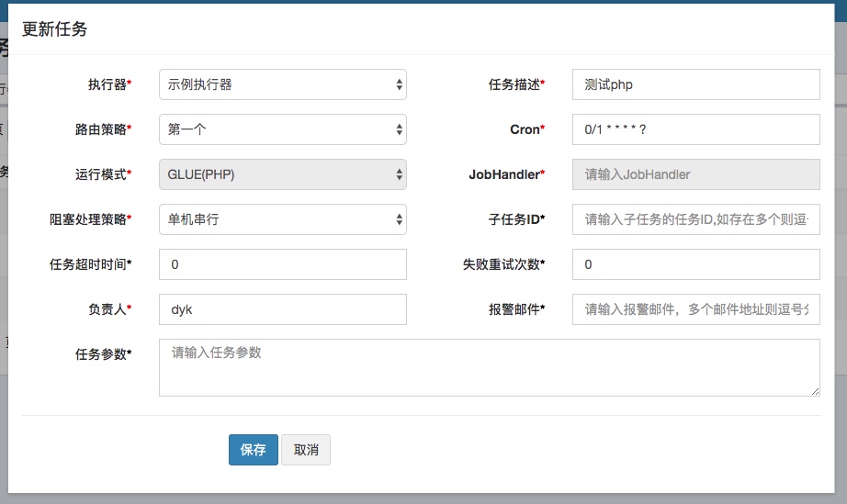847x504 pixels.
Task: Open the 运行模式 GLUE(PHP) dropdown
Action: [282, 174]
